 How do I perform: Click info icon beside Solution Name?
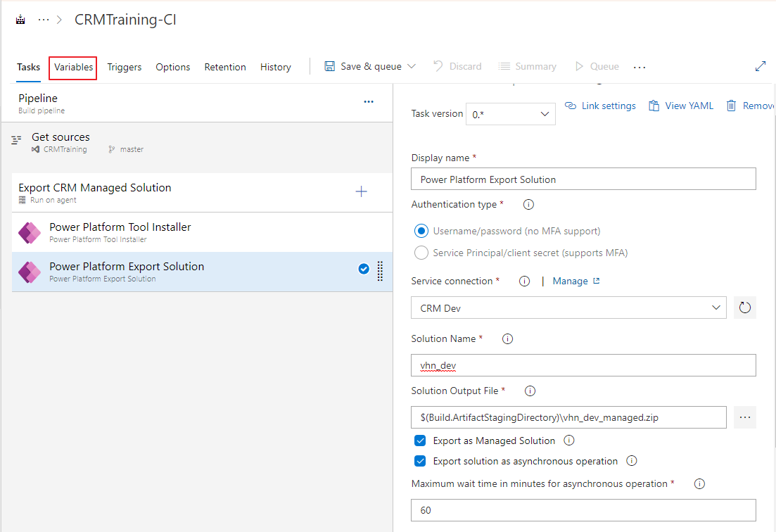tap(507, 338)
